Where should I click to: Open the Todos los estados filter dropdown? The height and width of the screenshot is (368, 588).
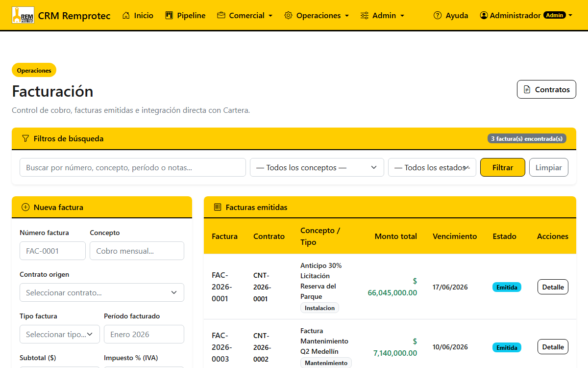coord(432,167)
